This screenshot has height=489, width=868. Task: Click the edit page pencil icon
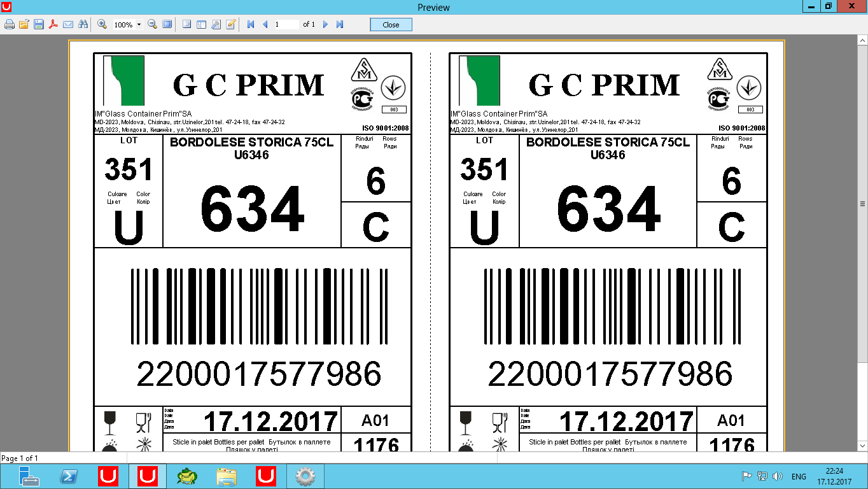(230, 24)
